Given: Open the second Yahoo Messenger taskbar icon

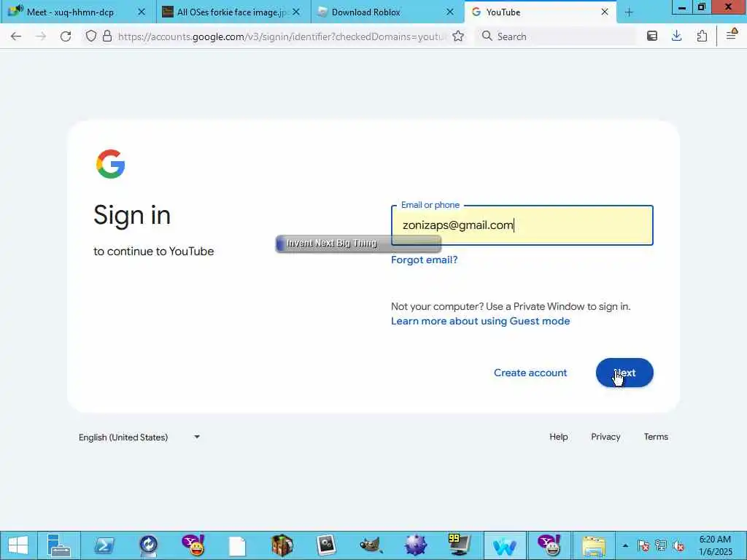Looking at the screenshot, I should pos(549,545).
